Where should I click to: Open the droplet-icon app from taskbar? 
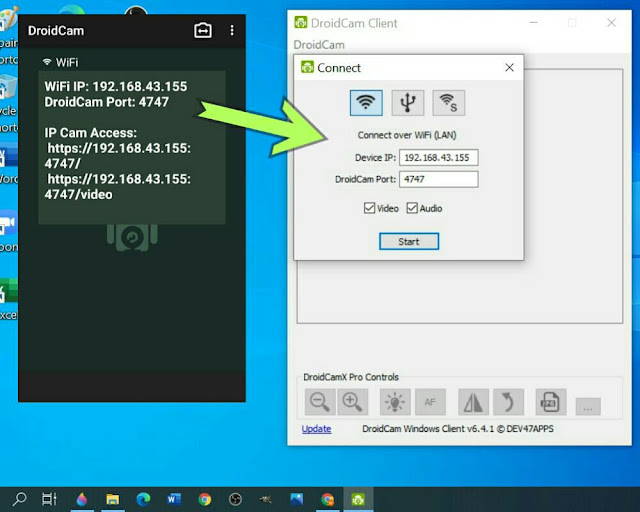click(82, 499)
